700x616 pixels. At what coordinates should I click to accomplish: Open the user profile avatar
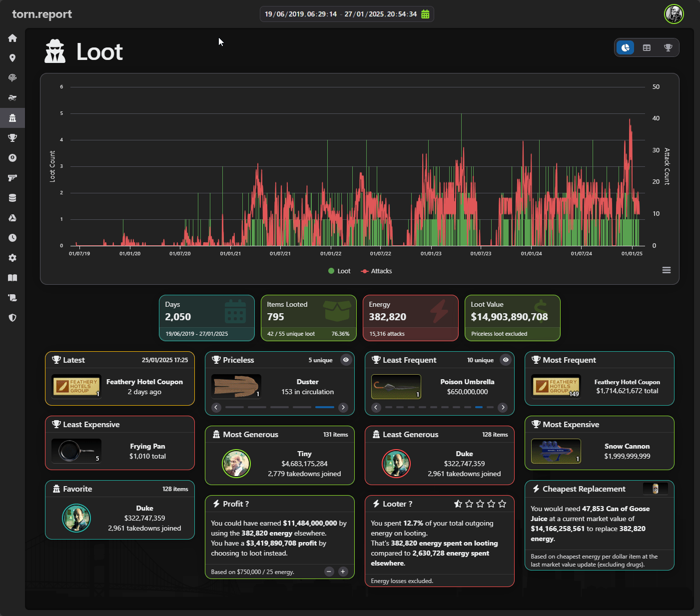click(674, 14)
